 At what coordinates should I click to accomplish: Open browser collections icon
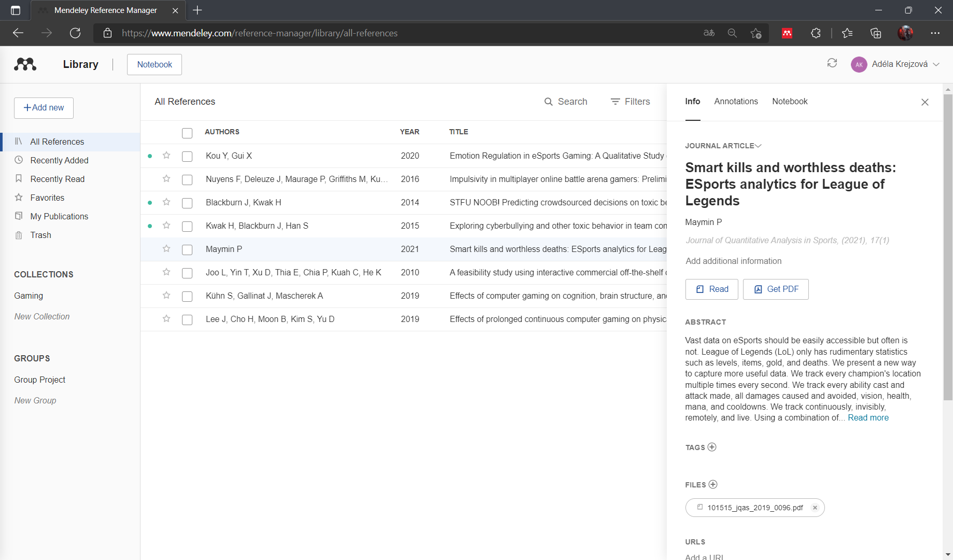click(876, 33)
